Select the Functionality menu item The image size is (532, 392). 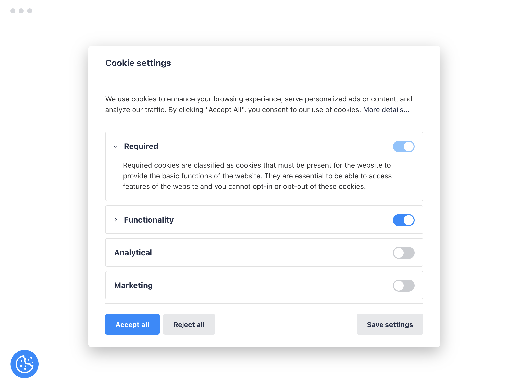click(149, 220)
